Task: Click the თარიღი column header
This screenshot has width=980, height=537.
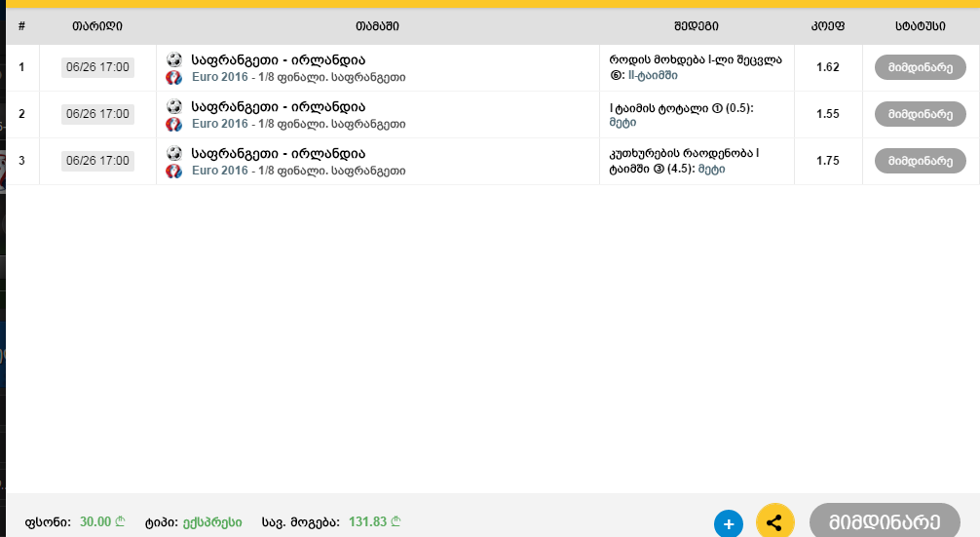Action: (x=97, y=26)
